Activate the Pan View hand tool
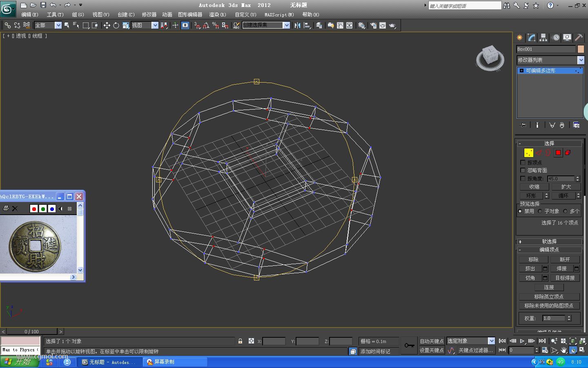Image resolution: width=588 pixels, height=368 pixels. [x=563, y=350]
